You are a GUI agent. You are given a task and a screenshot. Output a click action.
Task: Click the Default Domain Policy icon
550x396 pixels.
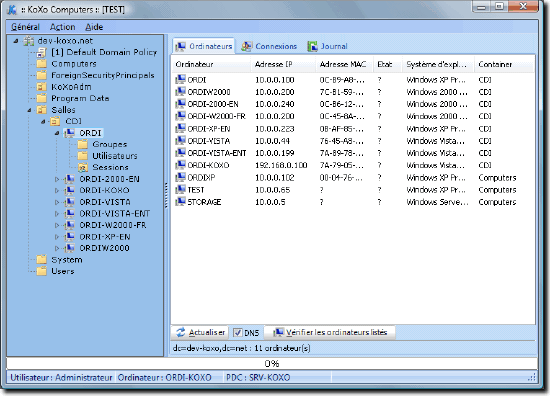(41, 53)
